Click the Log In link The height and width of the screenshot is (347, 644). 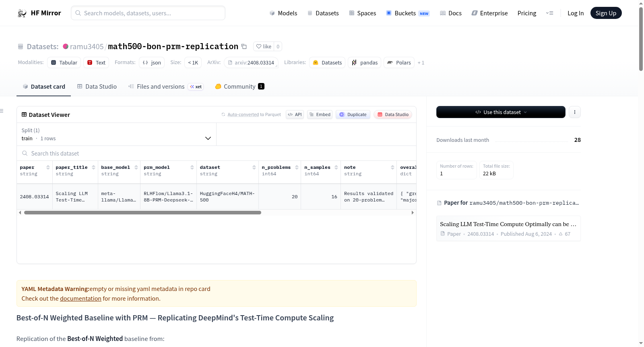tap(576, 13)
